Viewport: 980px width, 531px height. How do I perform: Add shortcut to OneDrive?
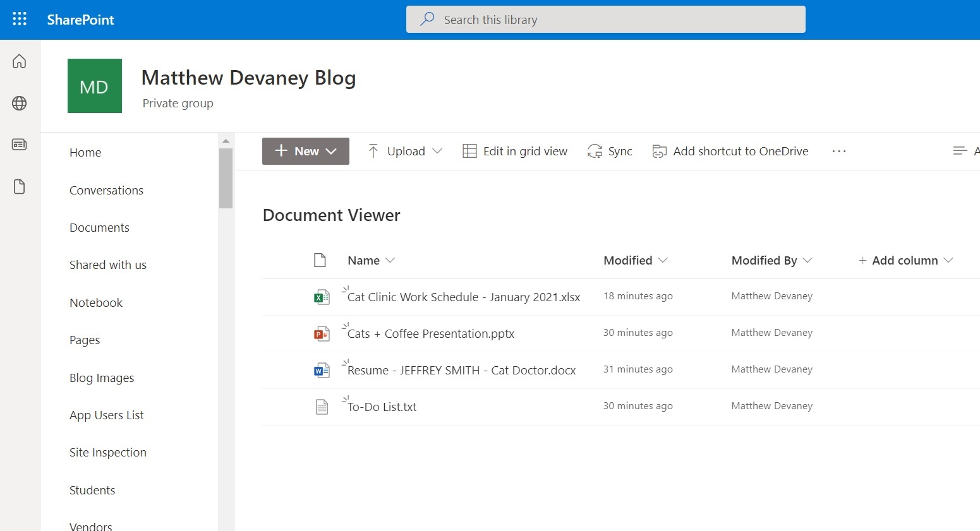click(730, 151)
